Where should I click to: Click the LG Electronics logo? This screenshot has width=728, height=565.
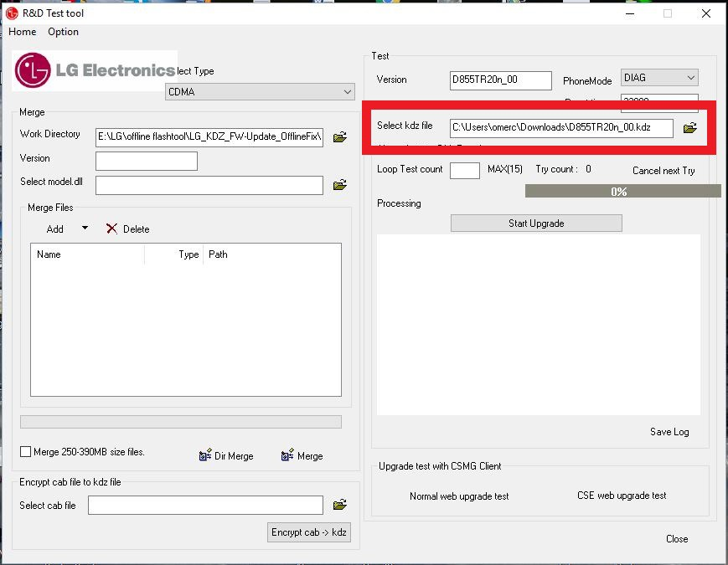click(x=95, y=70)
